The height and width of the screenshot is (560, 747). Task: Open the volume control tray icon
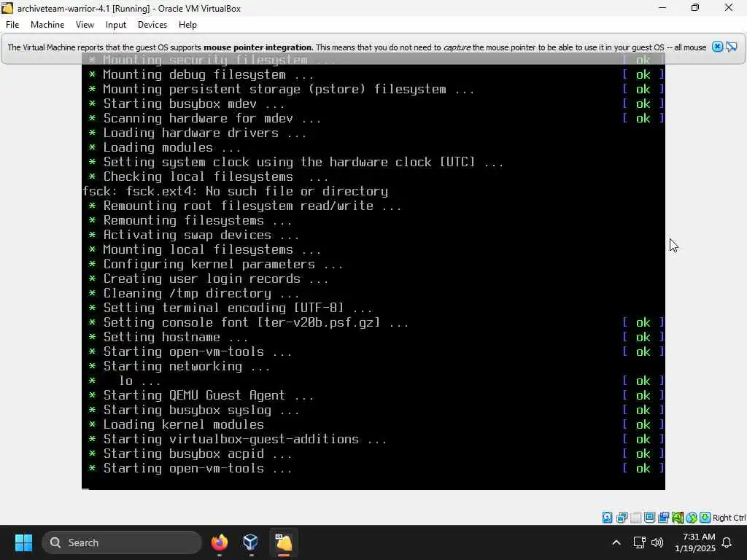tap(657, 542)
